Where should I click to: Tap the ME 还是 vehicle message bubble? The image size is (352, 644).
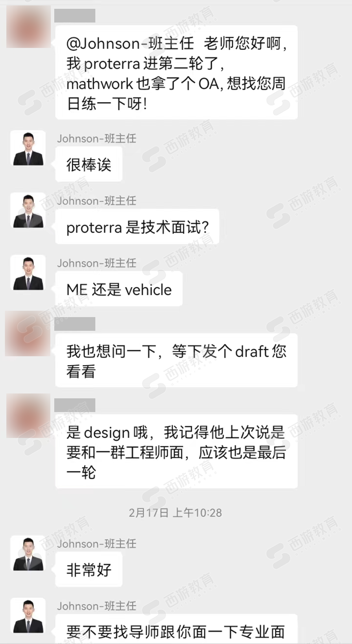[119, 289]
